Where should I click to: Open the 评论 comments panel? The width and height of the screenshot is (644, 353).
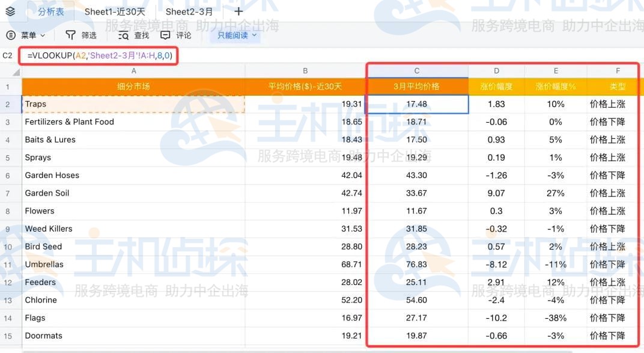[x=181, y=35]
